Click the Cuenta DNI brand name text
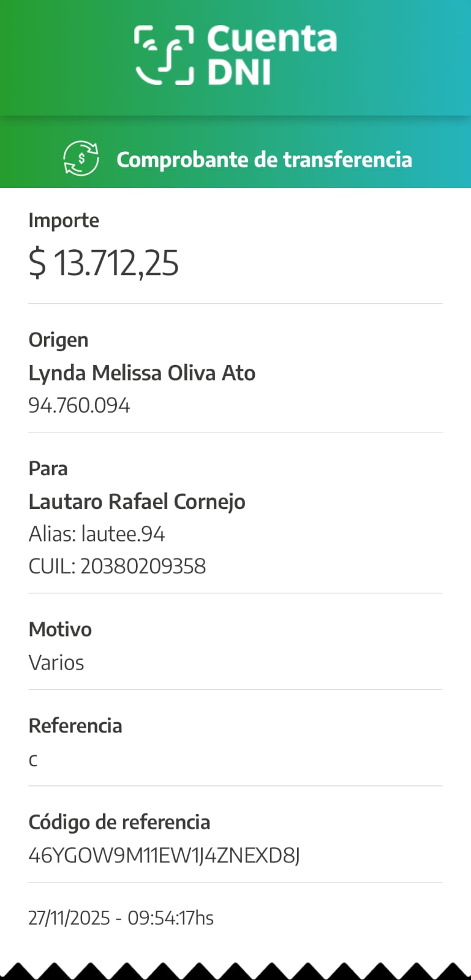The image size is (471, 980). [x=271, y=55]
